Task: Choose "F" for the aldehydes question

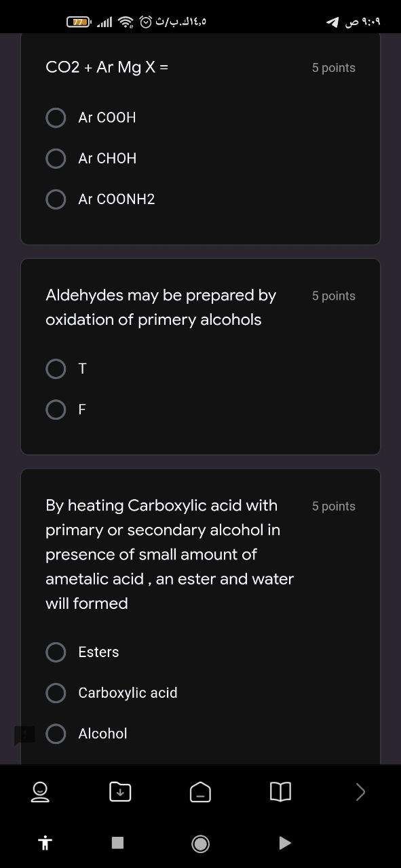Action: [56, 409]
